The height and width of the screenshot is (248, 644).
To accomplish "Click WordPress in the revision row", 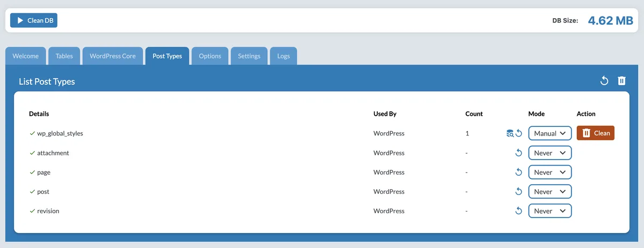I will tap(389, 211).
